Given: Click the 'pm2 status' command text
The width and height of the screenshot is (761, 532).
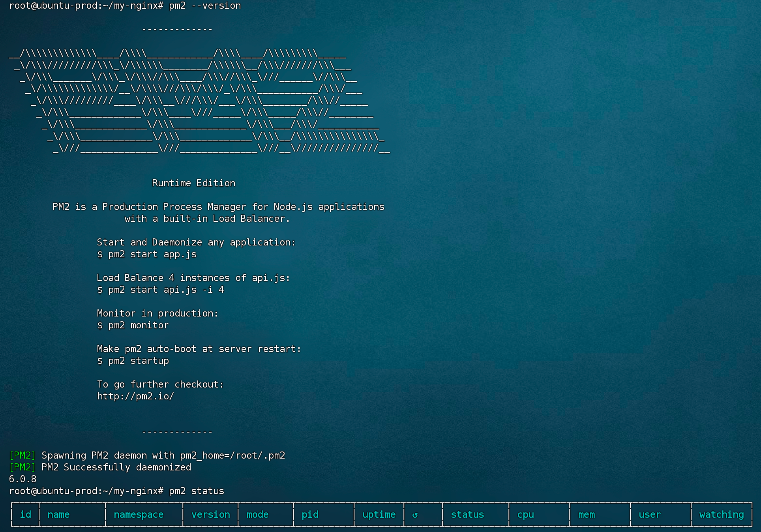Looking at the screenshot, I should coord(196,491).
